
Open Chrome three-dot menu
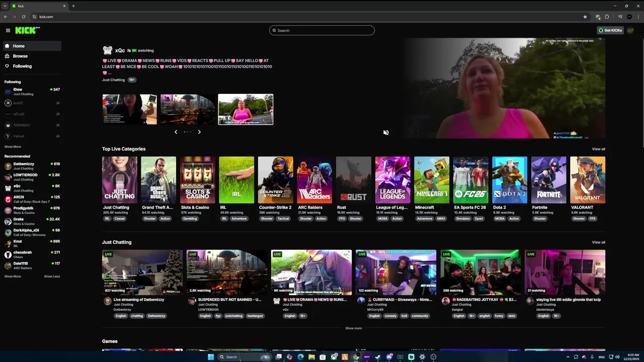[x=638, y=17]
